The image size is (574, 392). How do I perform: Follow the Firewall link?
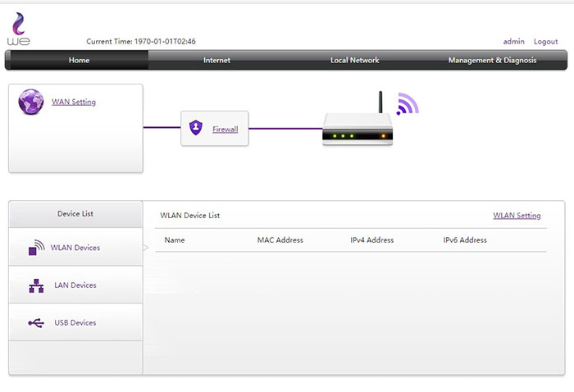(225, 129)
